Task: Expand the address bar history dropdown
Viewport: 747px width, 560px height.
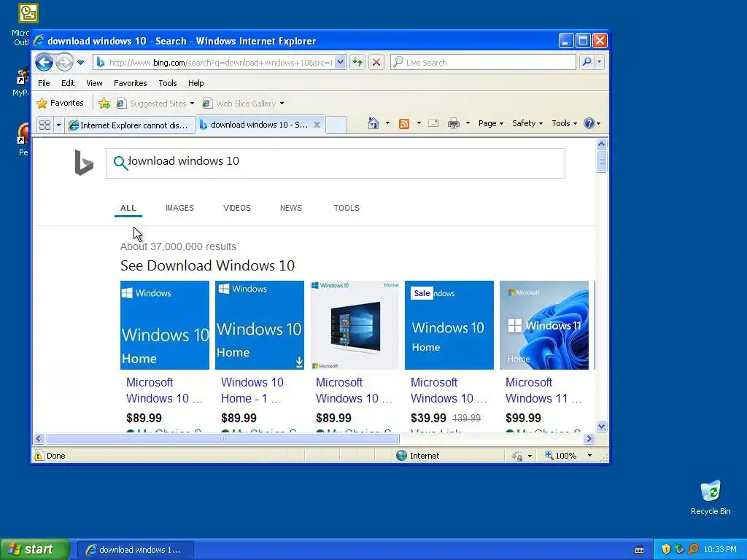Action: (x=340, y=62)
